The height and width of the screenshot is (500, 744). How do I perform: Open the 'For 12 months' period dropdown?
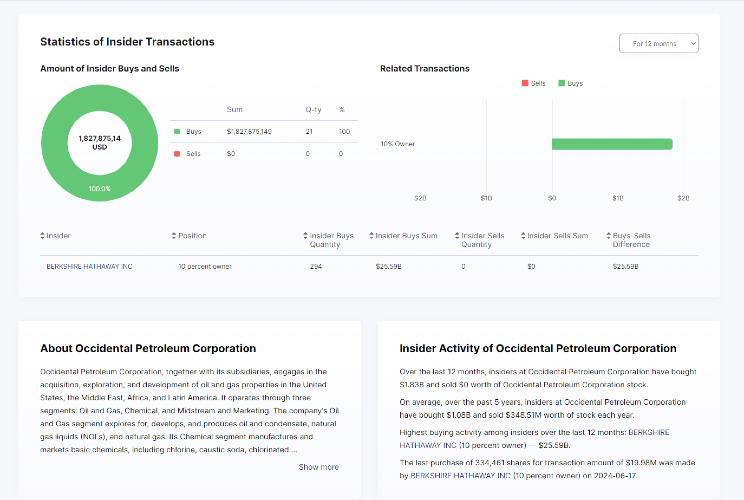[x=659, y=43]
